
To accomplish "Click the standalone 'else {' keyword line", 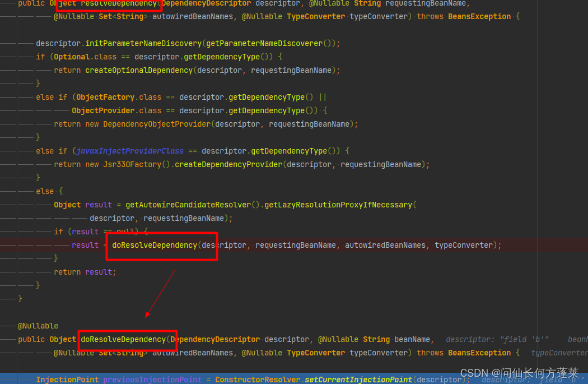I will [x=49, y=191].
